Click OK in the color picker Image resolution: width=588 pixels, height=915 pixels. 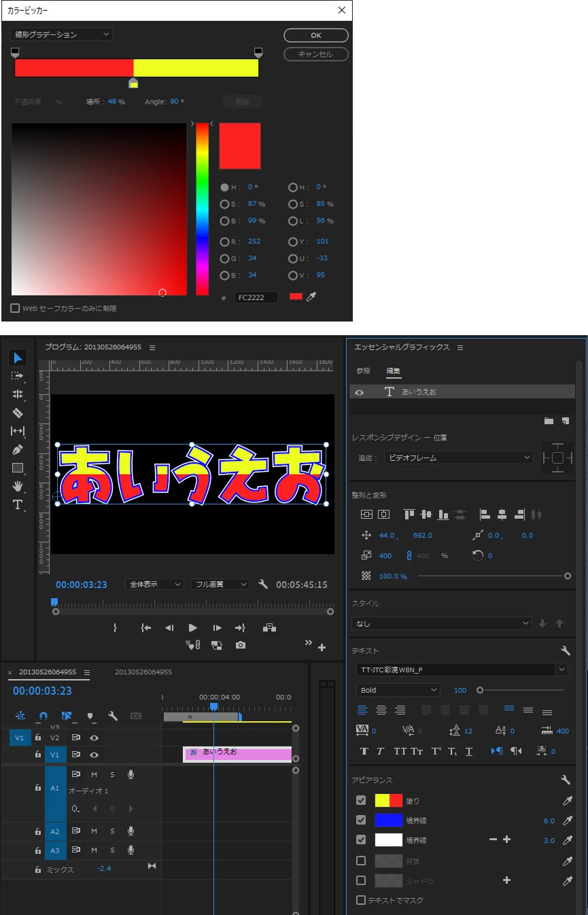click(x=316, y=35)
